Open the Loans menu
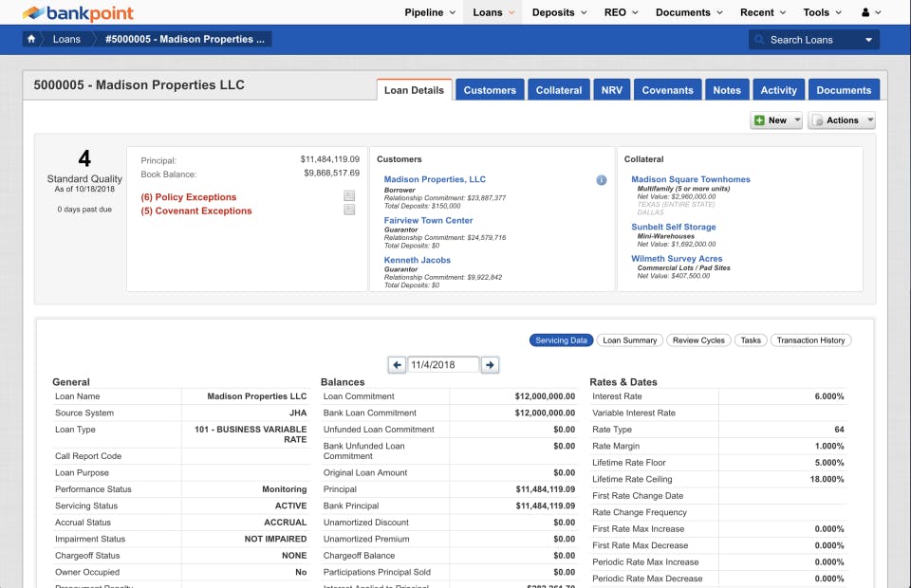The width and height of the screenshot is (911, 588). [493, 12]
